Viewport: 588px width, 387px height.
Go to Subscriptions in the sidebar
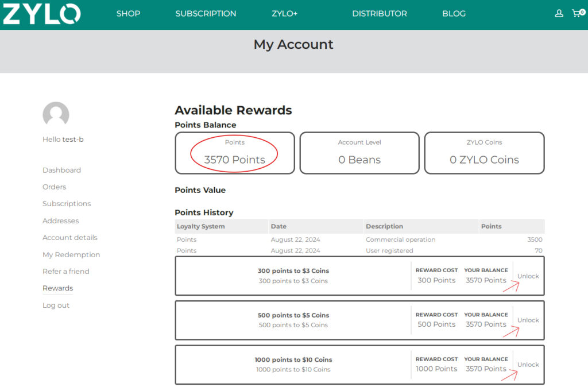pos(67,204)
